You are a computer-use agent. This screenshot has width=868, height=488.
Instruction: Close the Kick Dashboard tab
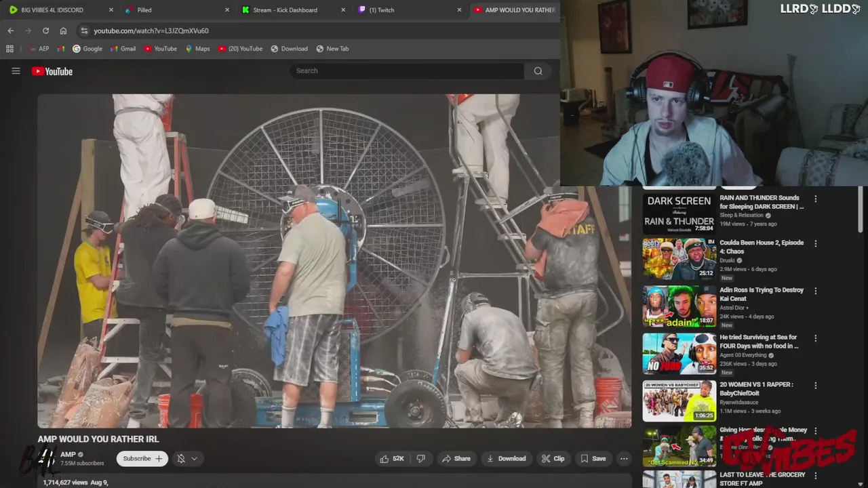(x=343, y=10)
